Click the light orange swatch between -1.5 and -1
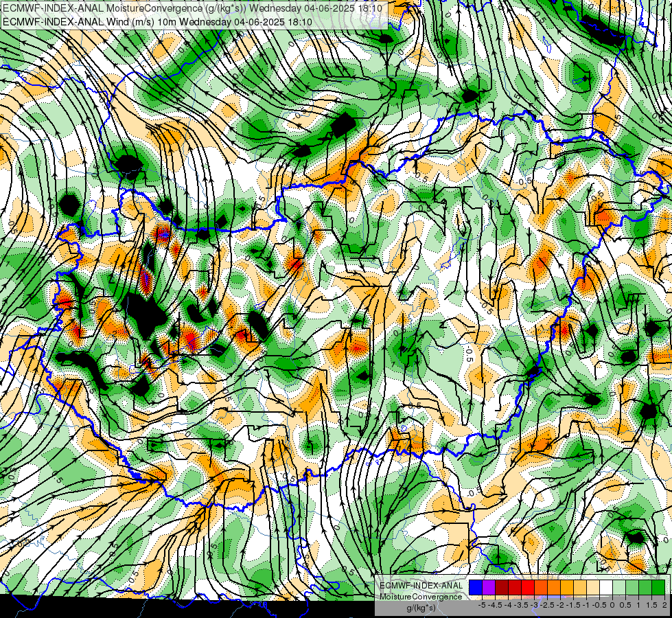This screenshot has width=672, height=618. point(580,588)
